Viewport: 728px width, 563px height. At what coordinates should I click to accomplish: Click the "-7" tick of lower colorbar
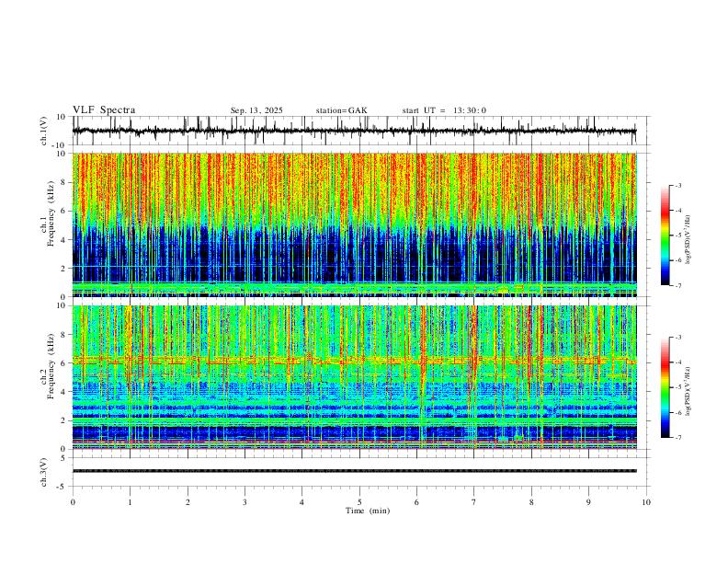pyautogui.click(x=678, y=438)
